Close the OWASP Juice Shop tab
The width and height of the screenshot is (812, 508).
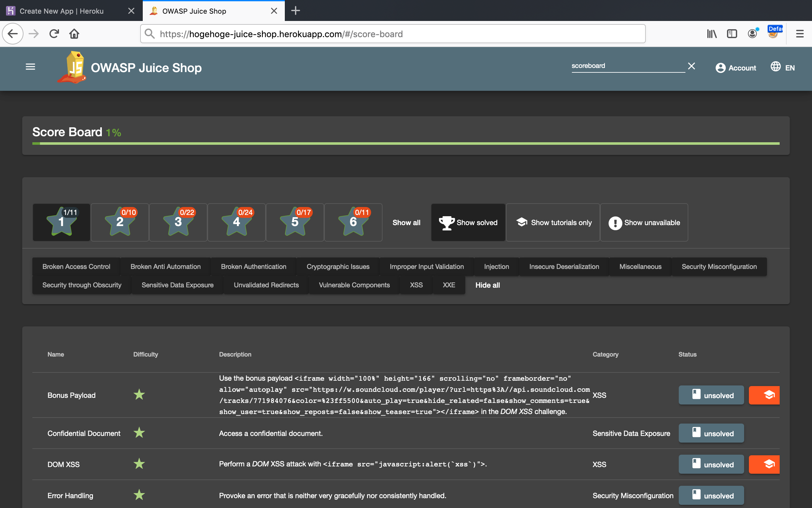[274, 11]
